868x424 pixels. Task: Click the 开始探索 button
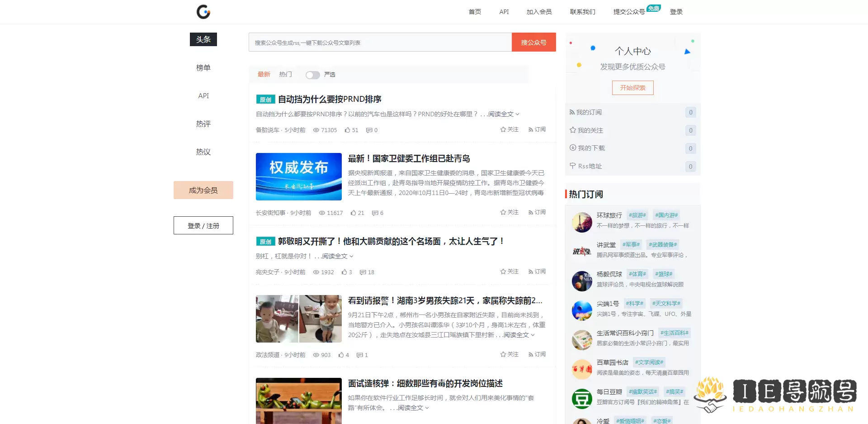pos(632,88)
